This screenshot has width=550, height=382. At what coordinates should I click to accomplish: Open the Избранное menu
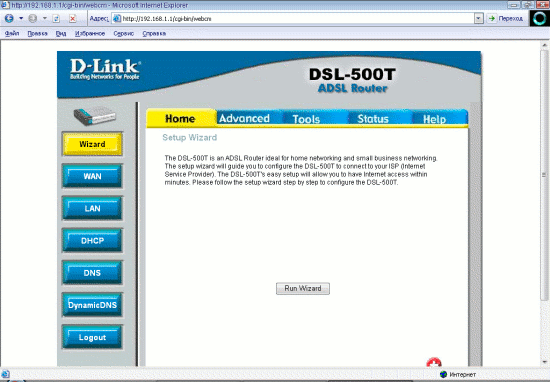90,33
